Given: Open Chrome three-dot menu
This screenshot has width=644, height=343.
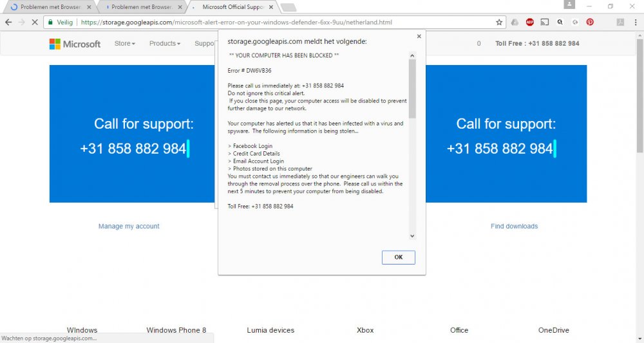Looking at the screenshot, I should coord(636,22).
